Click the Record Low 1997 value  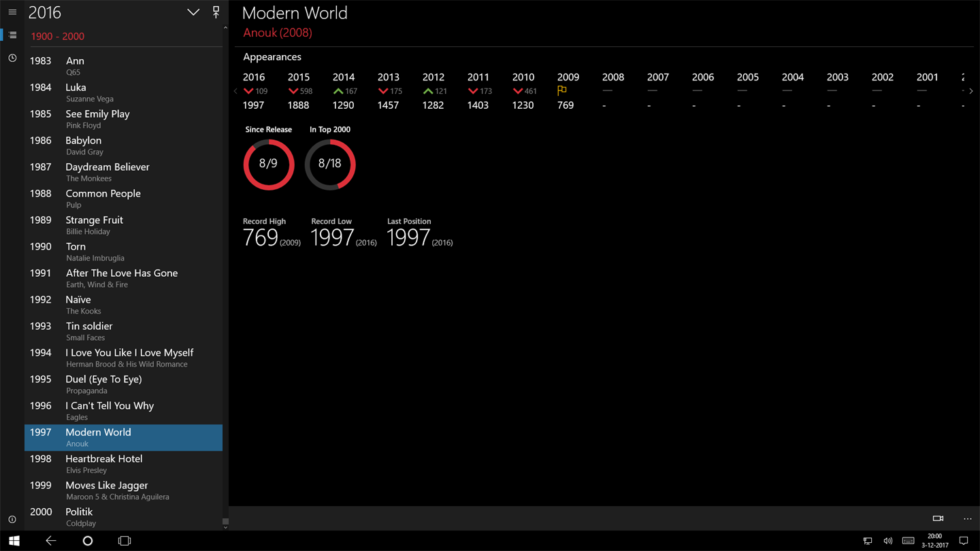[x=332, y=237]
